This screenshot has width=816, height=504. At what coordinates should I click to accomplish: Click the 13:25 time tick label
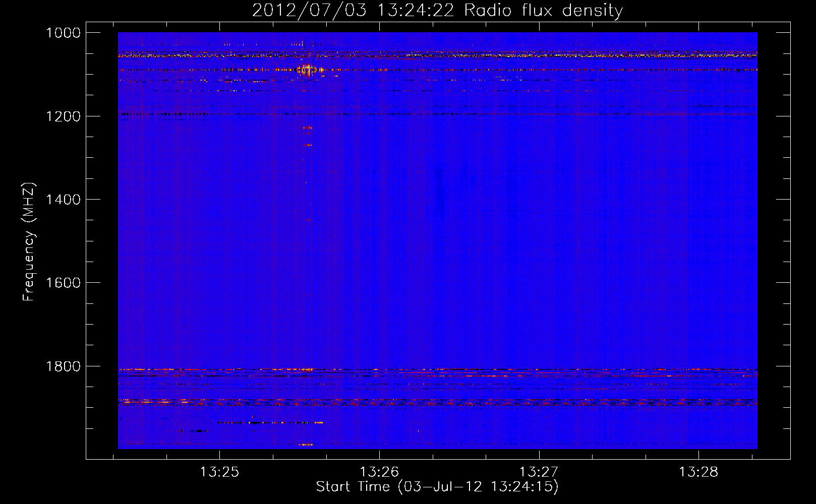219,472
